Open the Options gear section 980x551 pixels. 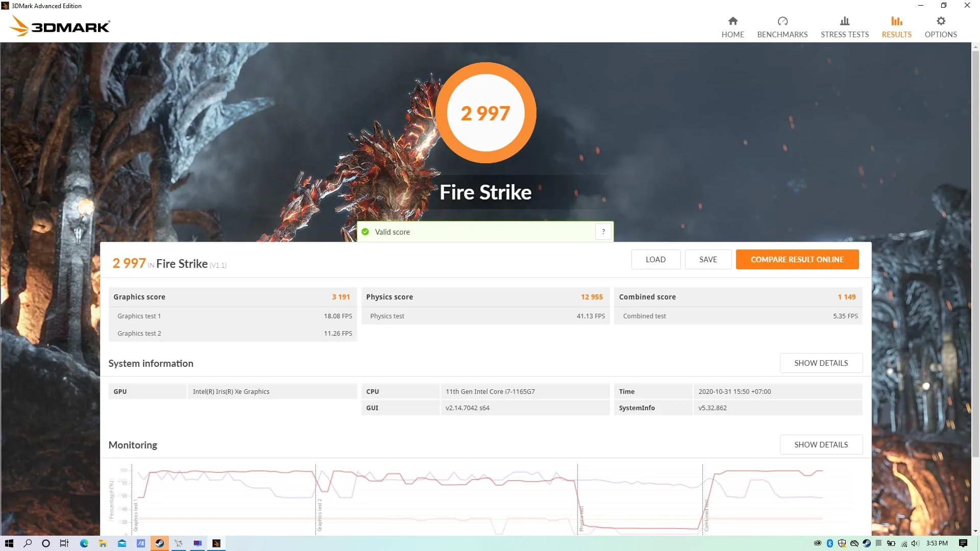point(940,27)
